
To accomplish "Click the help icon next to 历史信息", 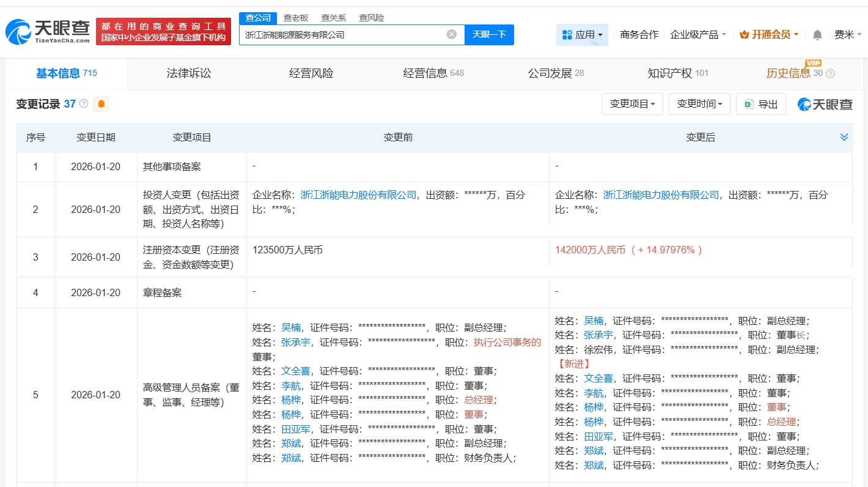I will coord(830,73).
